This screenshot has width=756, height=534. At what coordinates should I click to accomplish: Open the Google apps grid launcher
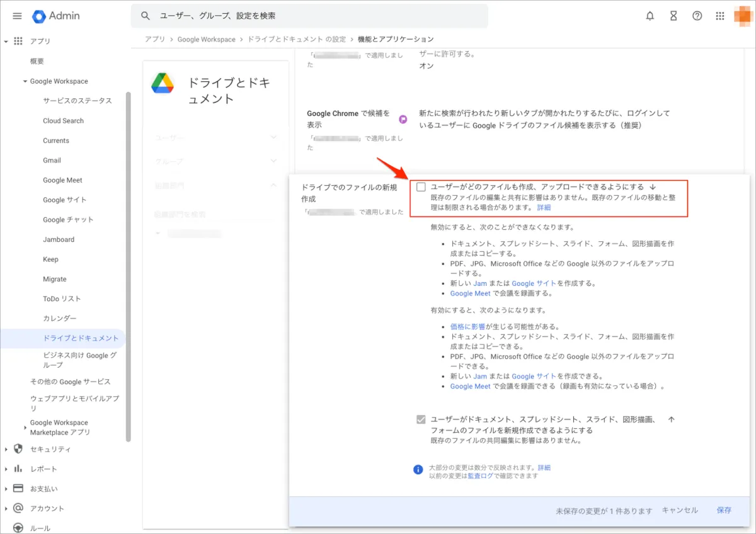click(720, 16)
